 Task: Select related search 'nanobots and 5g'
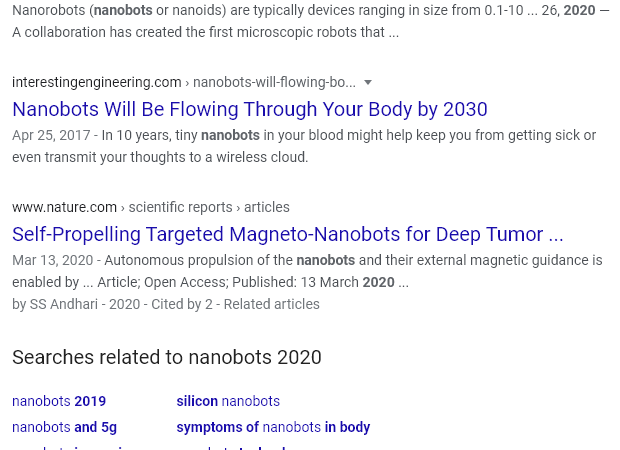tap(64, 427)
